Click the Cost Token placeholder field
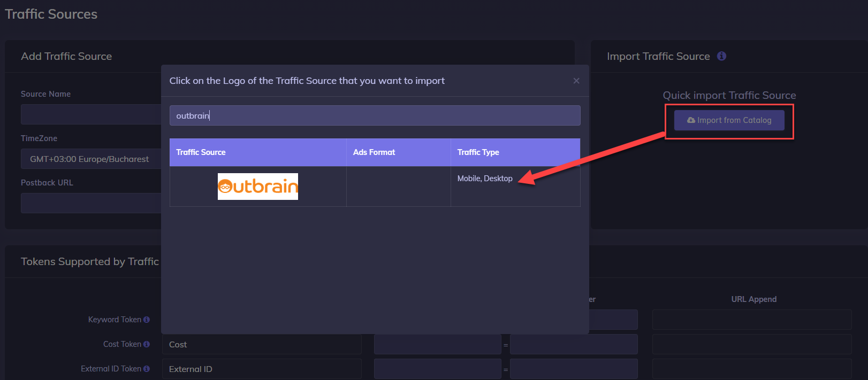The height and width of the screenshot is (380, 868). coord(574,344)
